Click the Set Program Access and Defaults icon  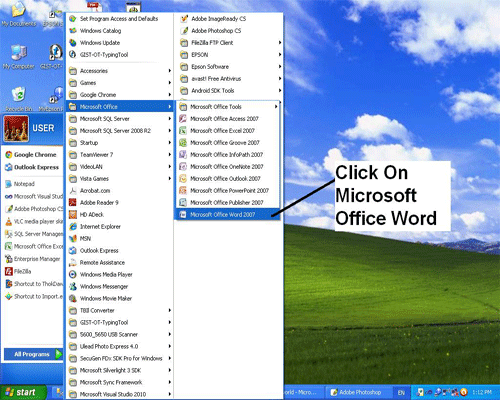[x=73, y=19]
